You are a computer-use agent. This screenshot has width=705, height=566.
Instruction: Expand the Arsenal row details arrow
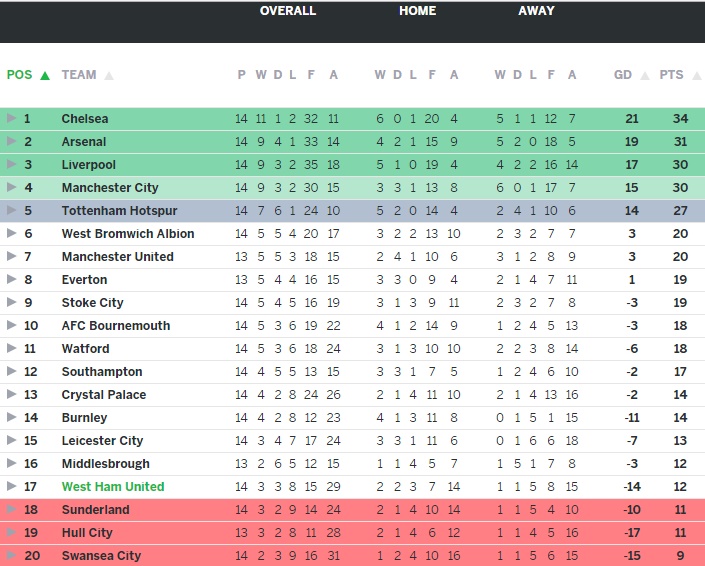tap(11, 141)
